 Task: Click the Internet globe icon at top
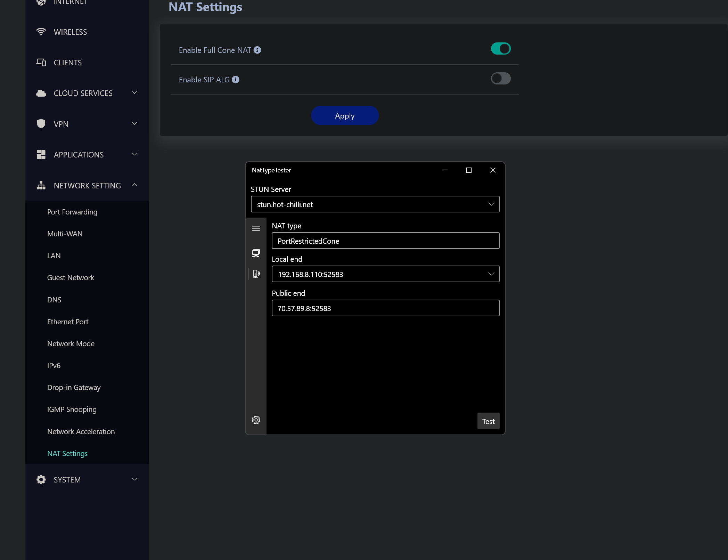tap(41, 2)
